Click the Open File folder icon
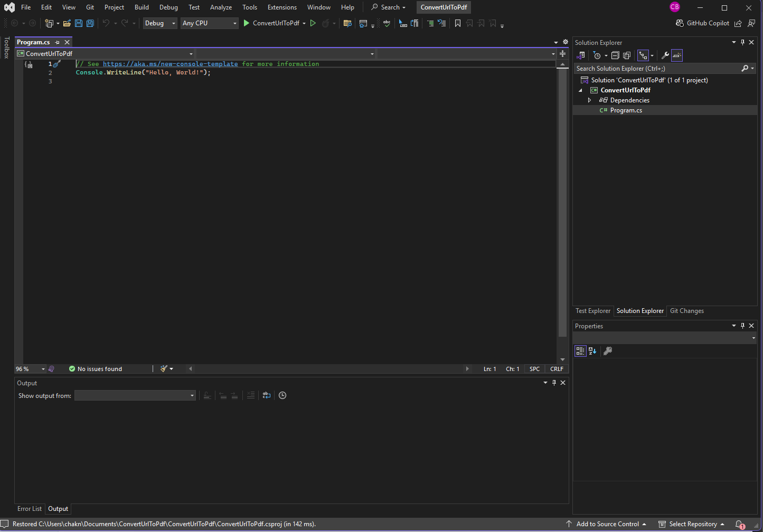The height and width of the screenshot is (532, 763). pyautogui.click(x=67, y=23)
